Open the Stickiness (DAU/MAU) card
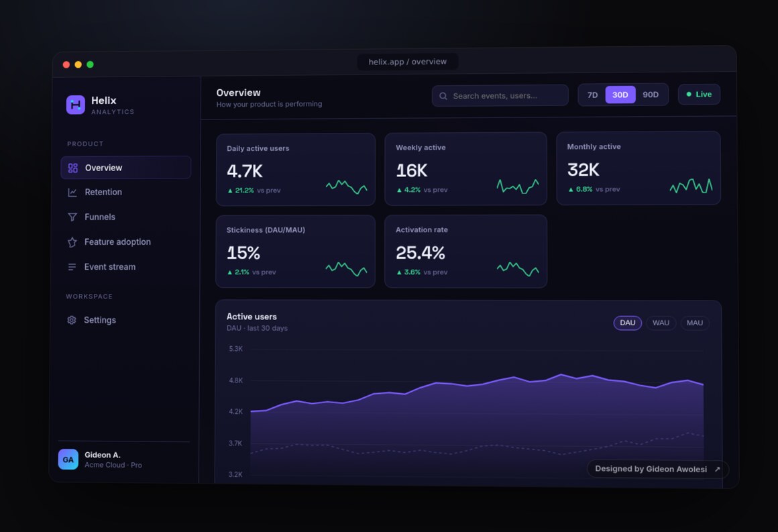 tap(296, 252)
